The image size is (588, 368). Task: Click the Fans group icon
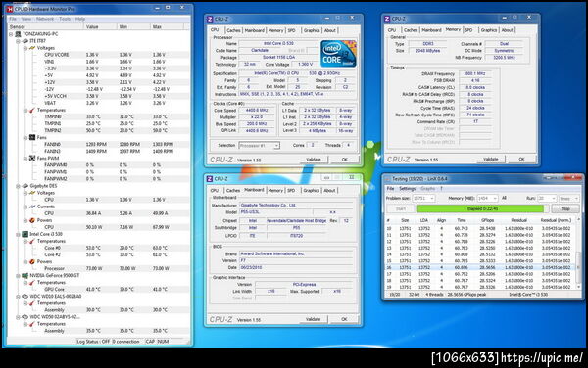[32, 137]
